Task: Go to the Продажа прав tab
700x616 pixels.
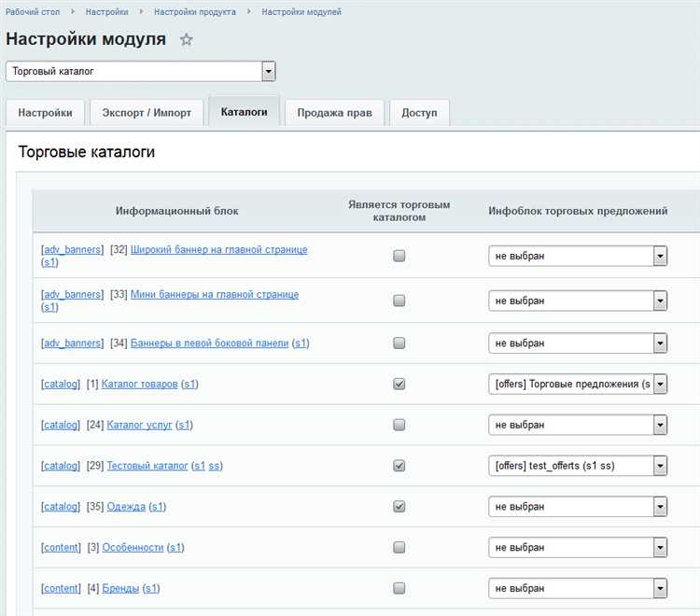Action: tap(334, 113)
